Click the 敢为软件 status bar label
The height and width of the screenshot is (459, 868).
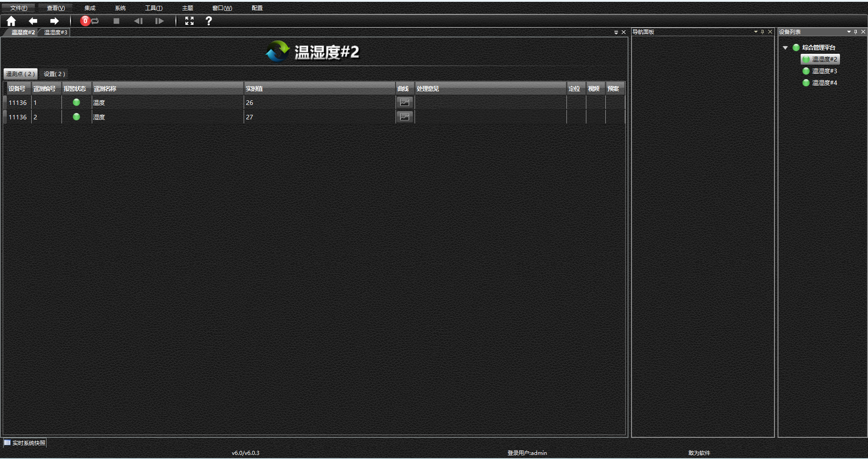(699, 453)
